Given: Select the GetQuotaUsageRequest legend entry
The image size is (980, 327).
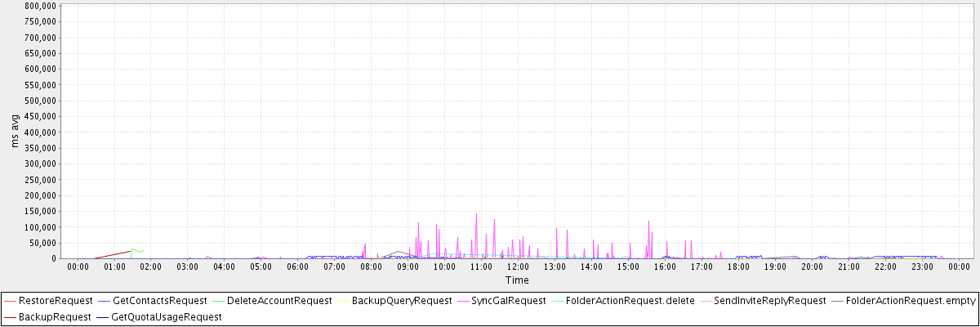Looking at the screenshot, I should 166,316.
